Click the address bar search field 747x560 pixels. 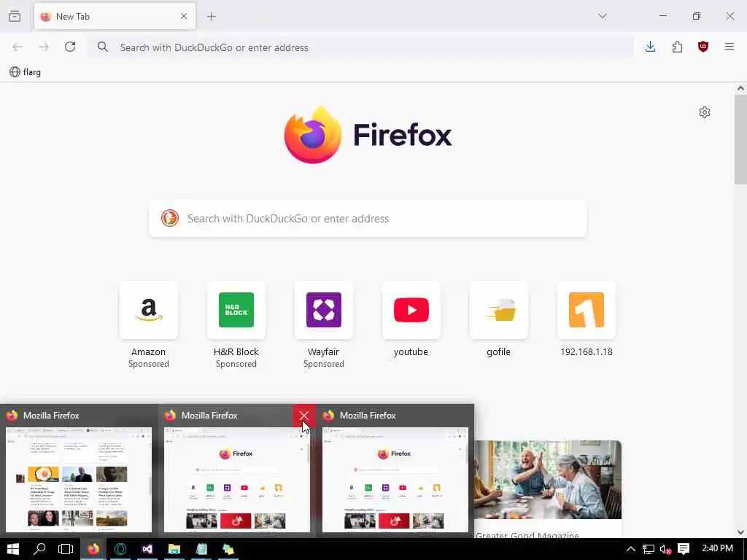click(x=360, y=47)
